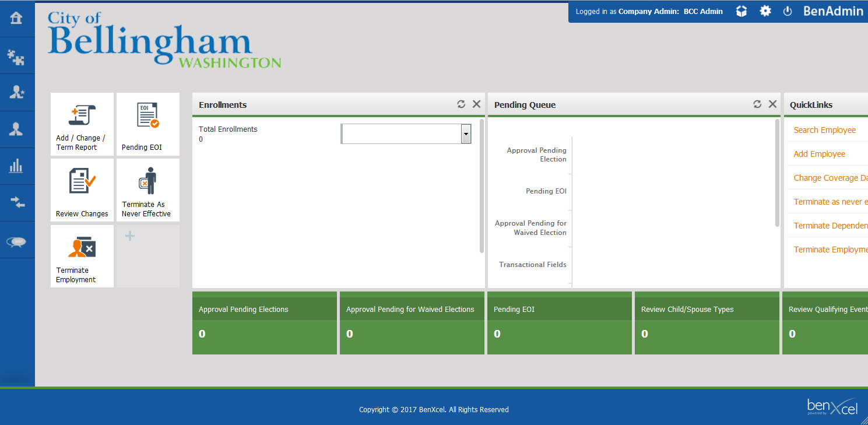Select the Approval Pending Elections green card

pos(265,323)
